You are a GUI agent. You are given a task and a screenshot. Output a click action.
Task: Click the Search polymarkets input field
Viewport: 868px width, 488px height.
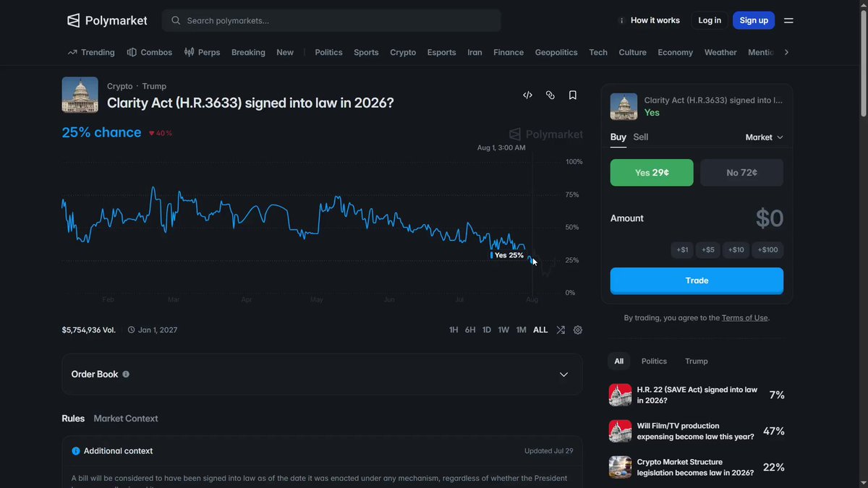coord(331,20)
